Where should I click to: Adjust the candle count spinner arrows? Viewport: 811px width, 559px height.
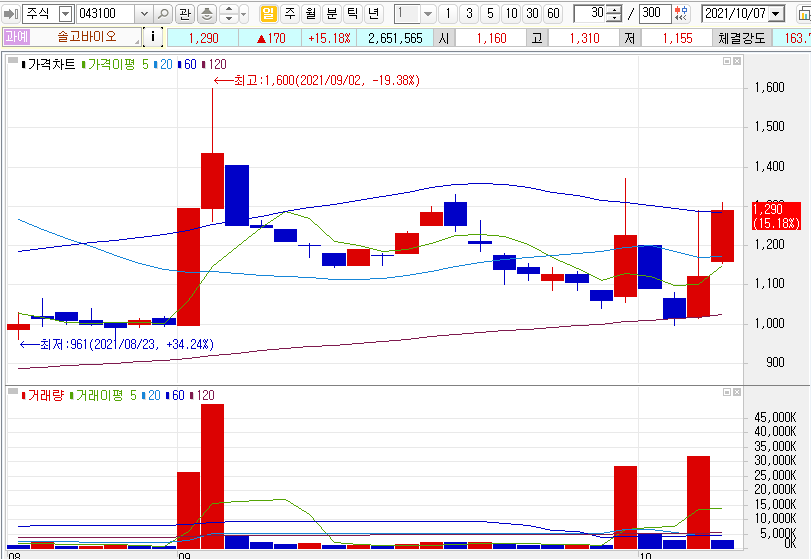point(613,14)
